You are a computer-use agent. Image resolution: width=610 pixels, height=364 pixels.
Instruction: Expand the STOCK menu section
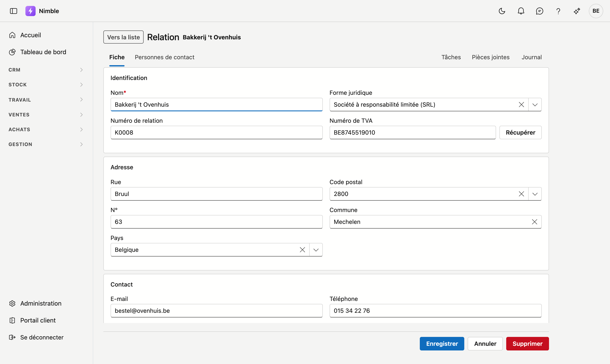46,85
